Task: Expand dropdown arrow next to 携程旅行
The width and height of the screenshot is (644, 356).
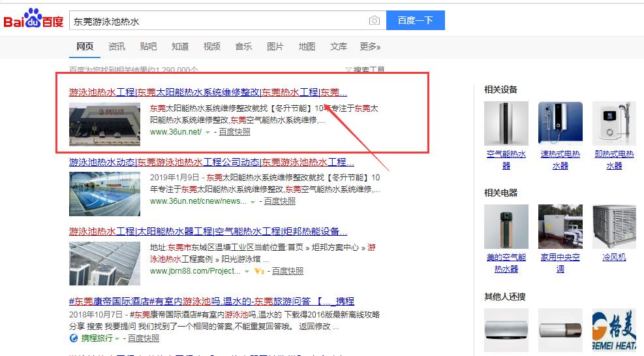Action: pyautogui.click(x=117, y=338)
